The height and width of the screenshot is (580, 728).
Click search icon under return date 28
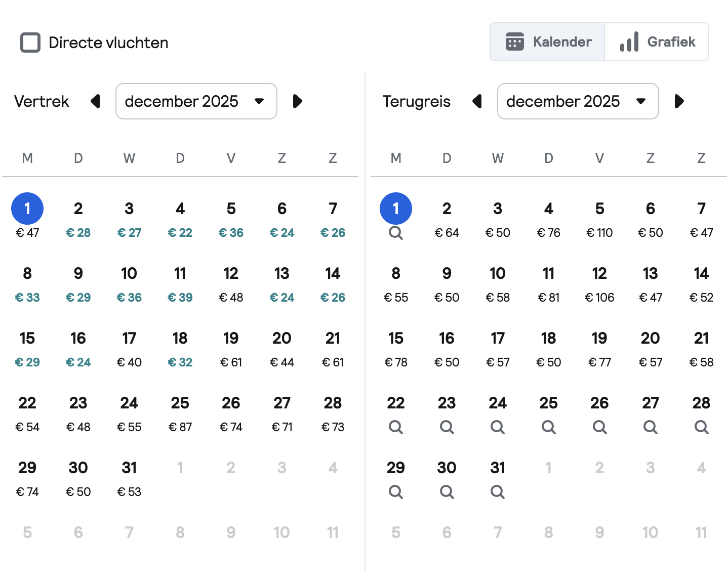pos(701,427)
